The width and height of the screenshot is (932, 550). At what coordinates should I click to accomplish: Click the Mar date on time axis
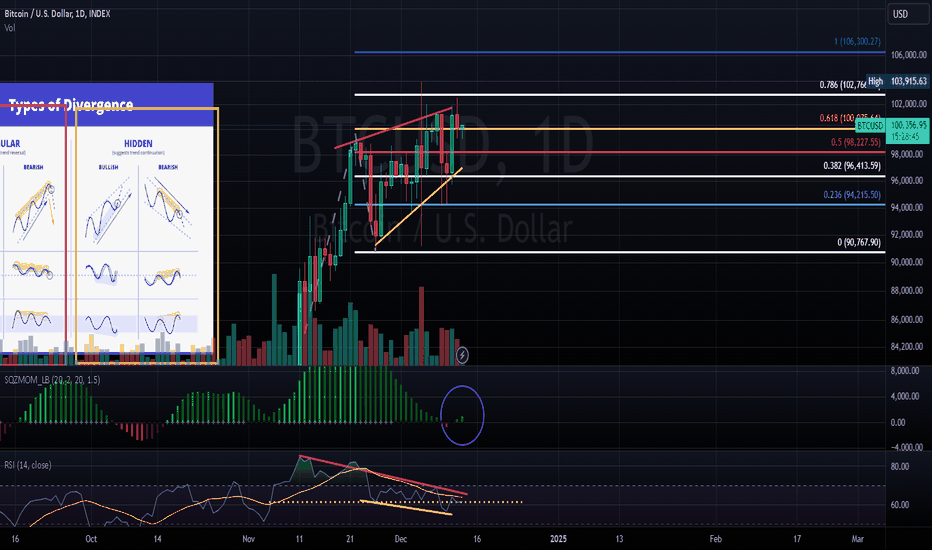(857, 539)
